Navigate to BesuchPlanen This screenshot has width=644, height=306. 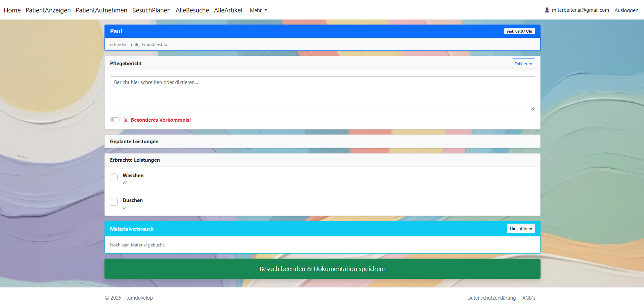click(151, 10)
